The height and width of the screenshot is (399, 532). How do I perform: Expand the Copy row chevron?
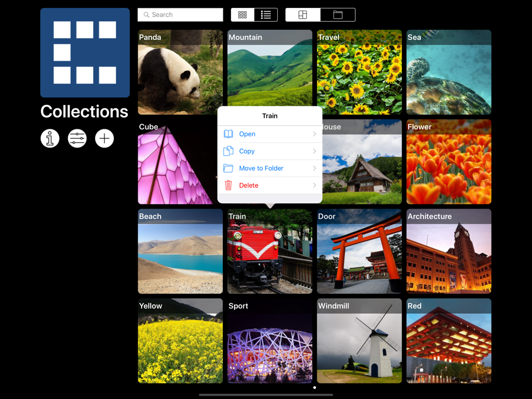pos(314,151)
